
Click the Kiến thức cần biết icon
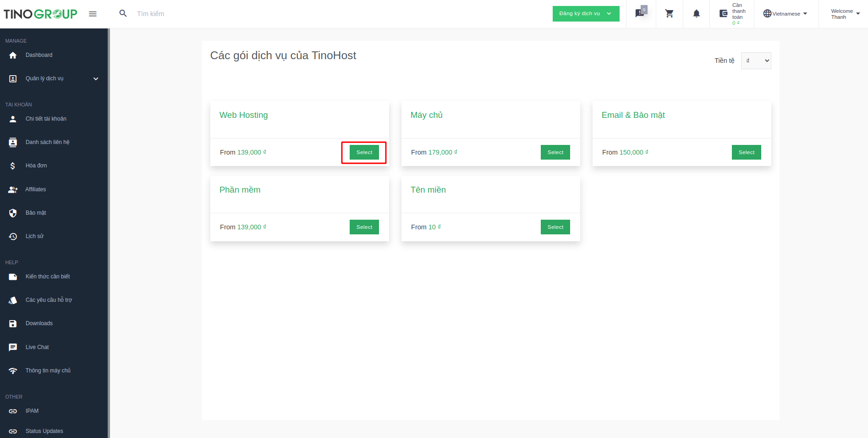pos(13,277)
